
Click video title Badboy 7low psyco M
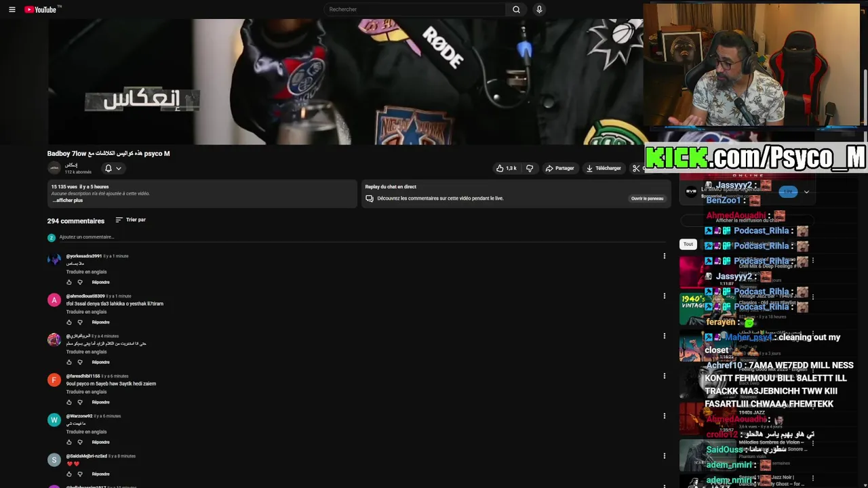click(108, 154)
